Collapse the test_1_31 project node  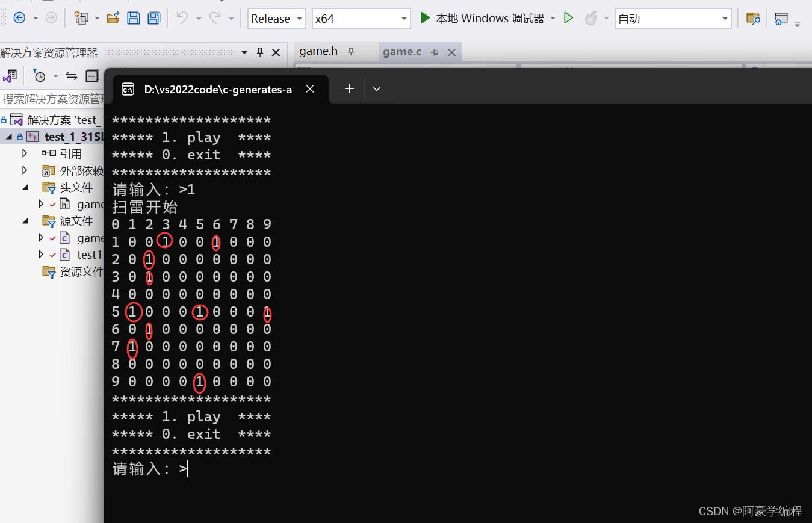pyautogui.click(x=9, y=137)
